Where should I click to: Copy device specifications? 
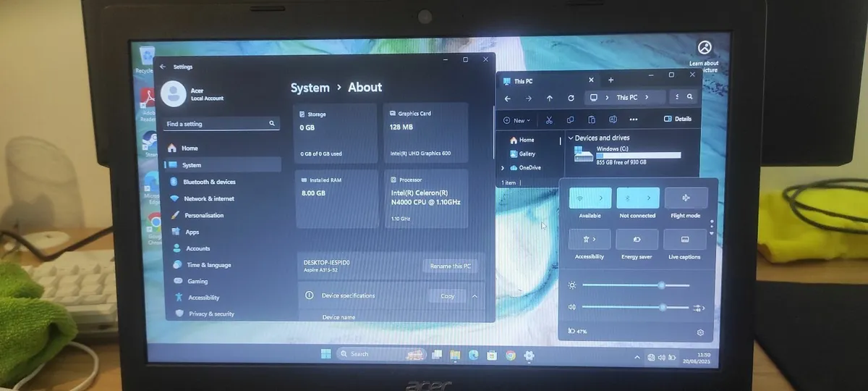(x=448, y=296)
